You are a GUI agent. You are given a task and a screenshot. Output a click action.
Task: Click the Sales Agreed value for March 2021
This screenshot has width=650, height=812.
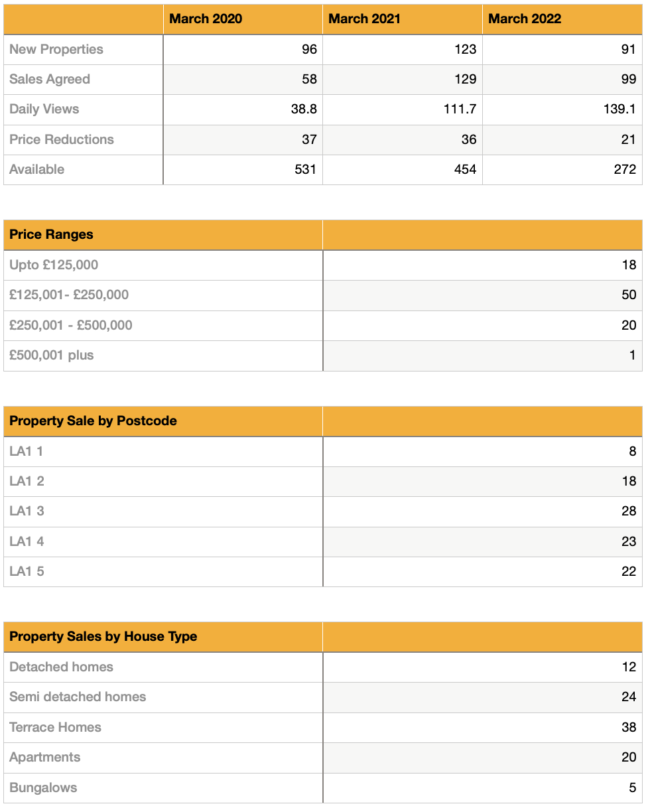click(466, 79)
